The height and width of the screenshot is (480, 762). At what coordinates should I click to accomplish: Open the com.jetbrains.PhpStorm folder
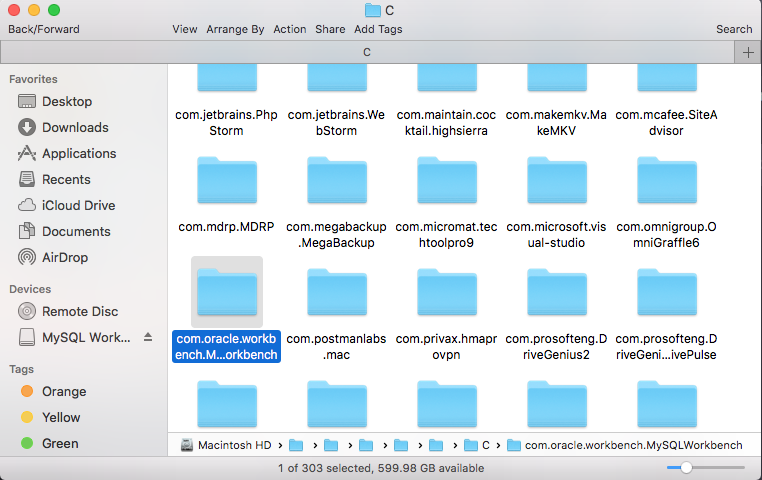coord(227,80)
